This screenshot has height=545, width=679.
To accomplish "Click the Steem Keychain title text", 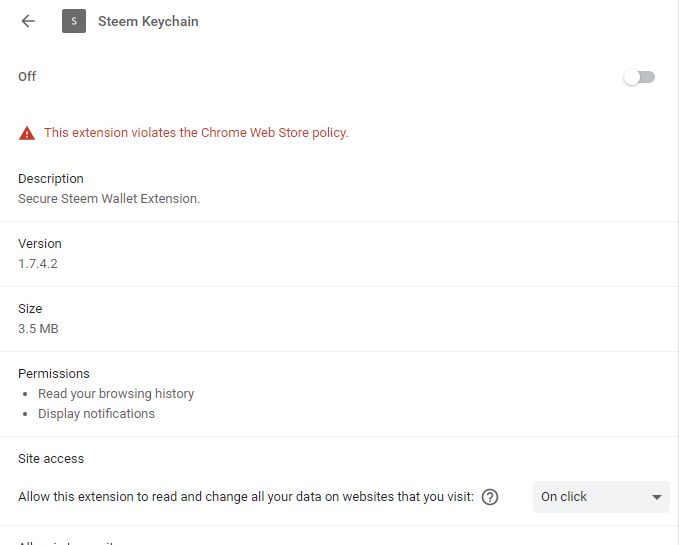I will 148,21.
